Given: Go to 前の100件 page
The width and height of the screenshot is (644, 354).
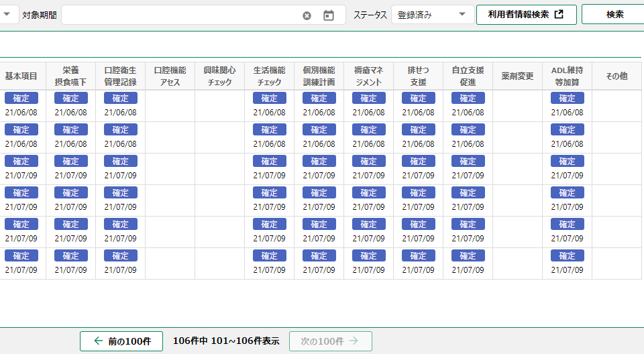Looking at the screenshot, I should tap(121, 341).
